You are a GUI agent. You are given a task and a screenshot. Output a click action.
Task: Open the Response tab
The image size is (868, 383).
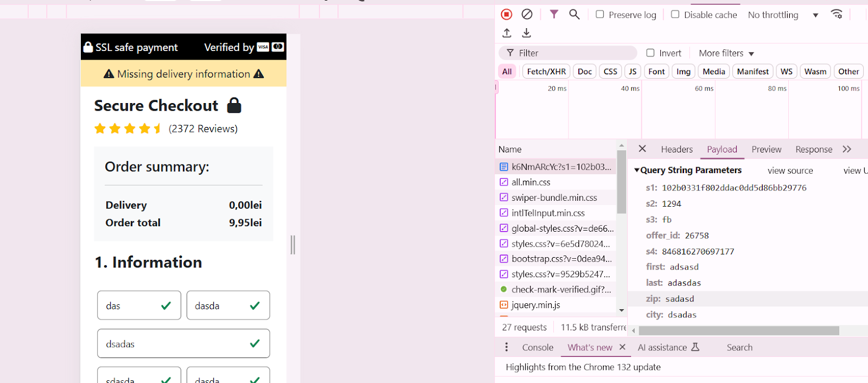click(813, 149)
